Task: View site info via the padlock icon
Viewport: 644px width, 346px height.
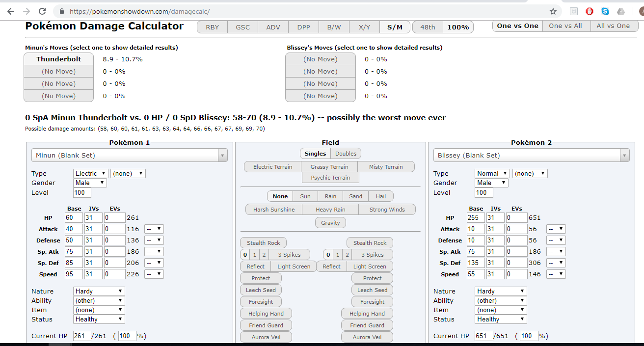Action: tap(62, 11)
